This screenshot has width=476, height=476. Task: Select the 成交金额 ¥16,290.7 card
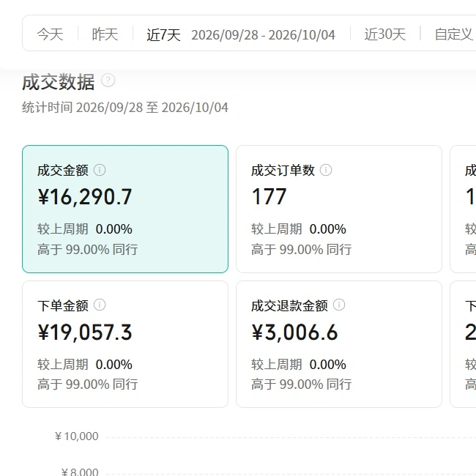coord(125,209)
